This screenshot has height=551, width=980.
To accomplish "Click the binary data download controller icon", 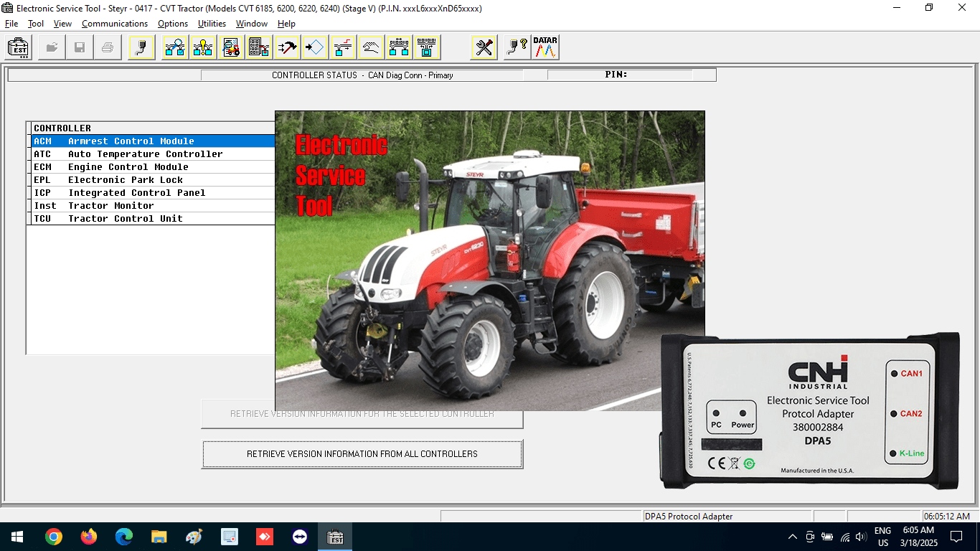I will pos(427,48).
